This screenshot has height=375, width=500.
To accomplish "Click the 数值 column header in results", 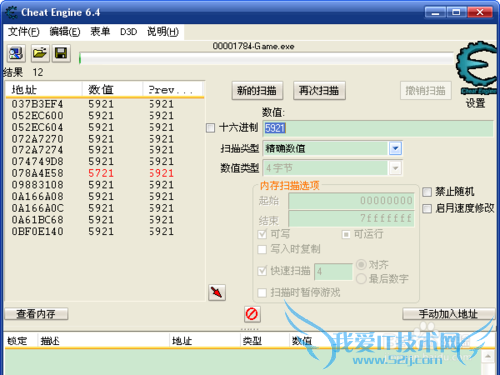I will (x=112, y=90).
